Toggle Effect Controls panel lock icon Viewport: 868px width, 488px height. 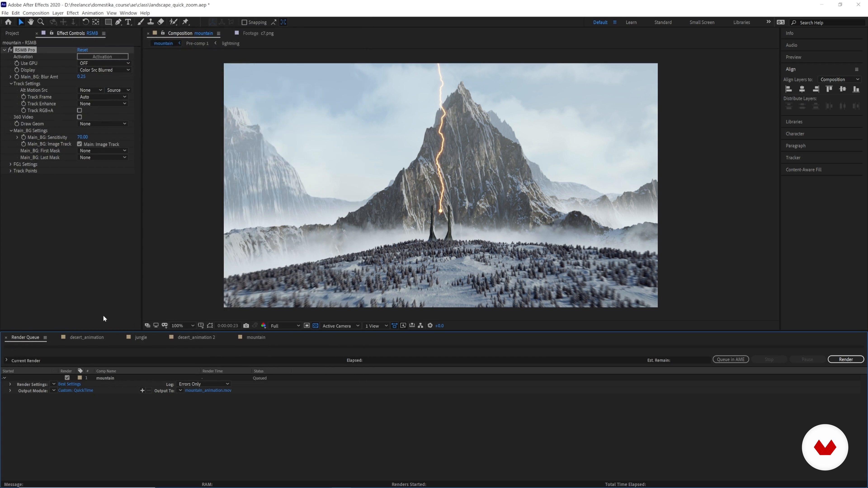(52, 33)
